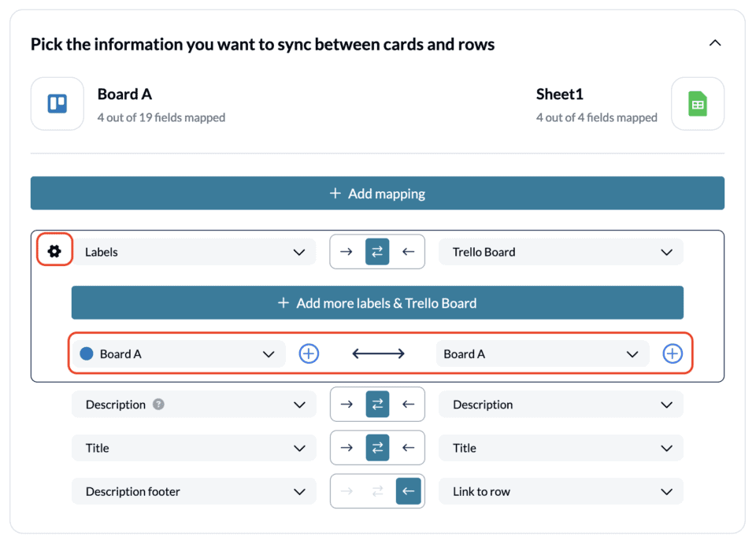Image resolution: width=756 pixels, height=540 pixels.
Task: Click the blue Board A label color dot
Action: [x=87, y=354]
